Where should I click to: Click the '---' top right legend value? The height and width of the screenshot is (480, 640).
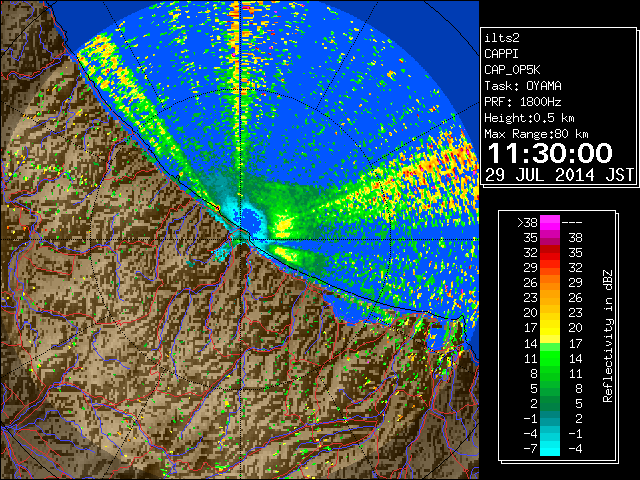(x=572, y=223)
